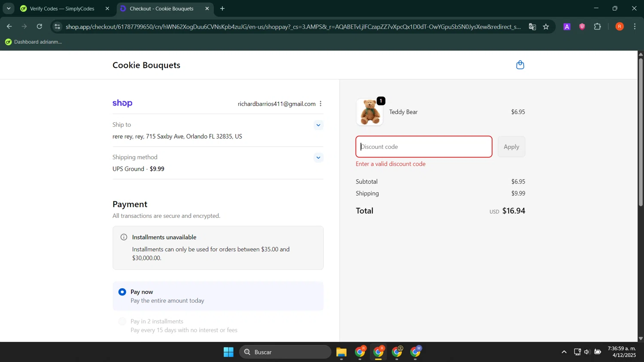Open the Dashboard adrianm bookmark

coord(33,42)
